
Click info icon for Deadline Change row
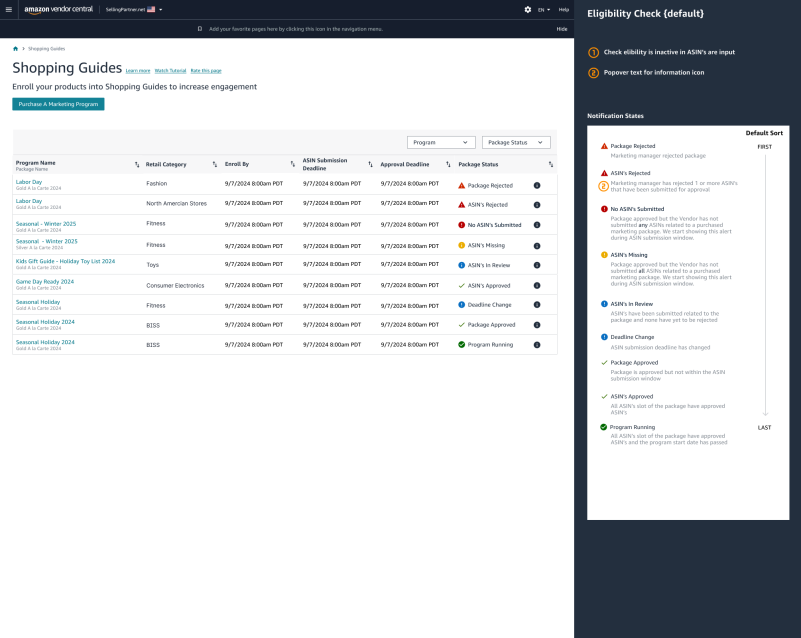[x=537, y=305]
